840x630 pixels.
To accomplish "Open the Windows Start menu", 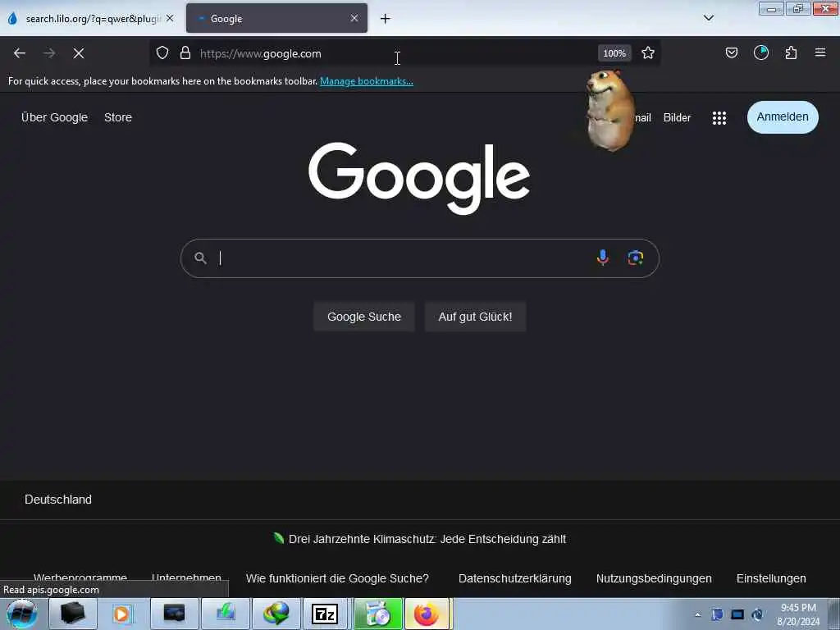I will [21, 614].
